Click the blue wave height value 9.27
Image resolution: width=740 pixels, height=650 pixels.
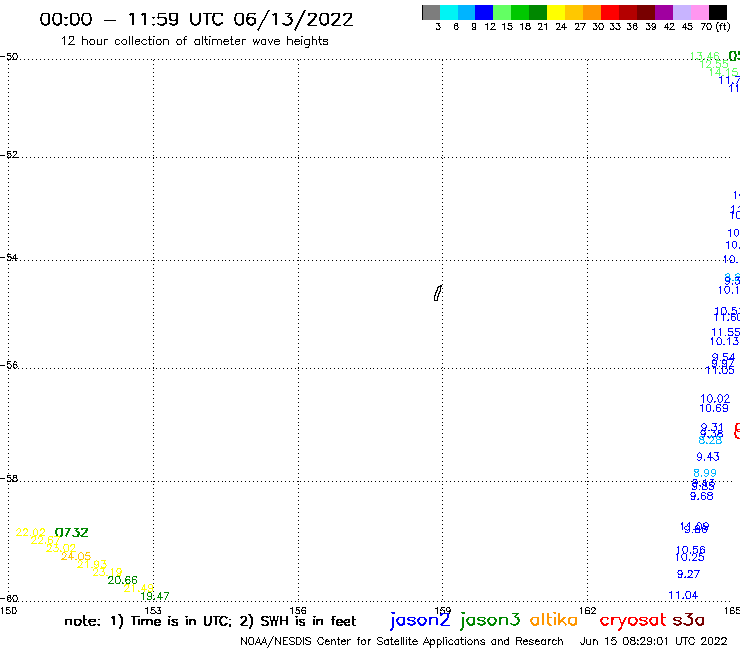tap(688, 574)
